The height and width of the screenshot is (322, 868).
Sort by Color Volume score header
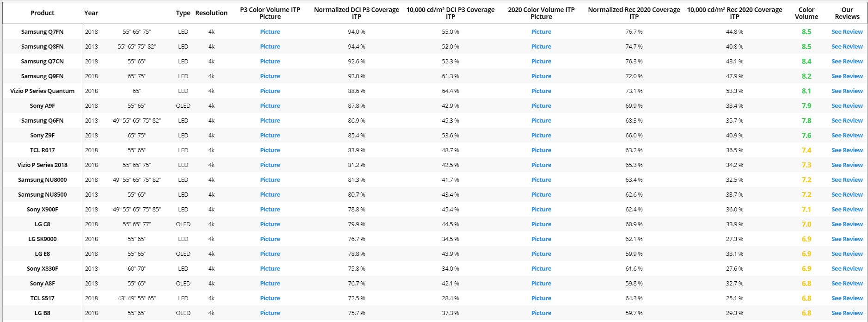pos(806,13)
